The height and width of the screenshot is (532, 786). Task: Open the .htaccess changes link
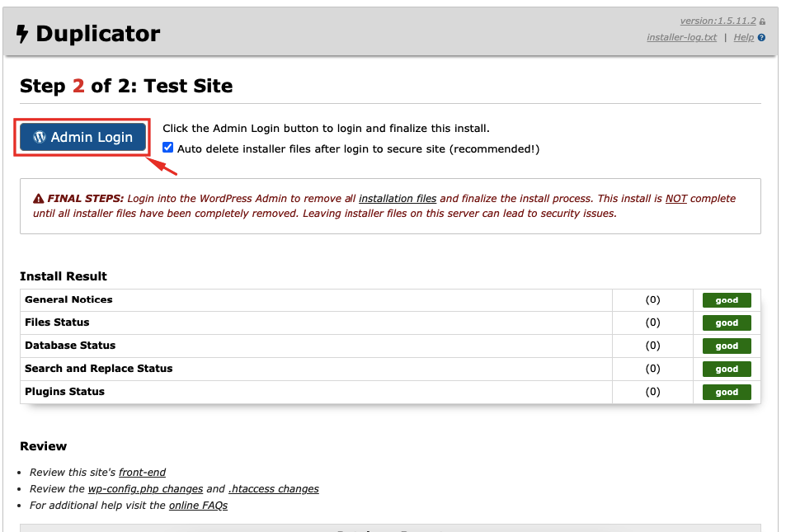274,489
